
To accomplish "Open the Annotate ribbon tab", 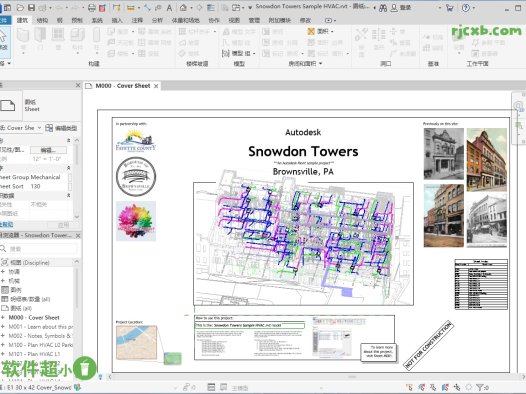I will tap(137, 20).
